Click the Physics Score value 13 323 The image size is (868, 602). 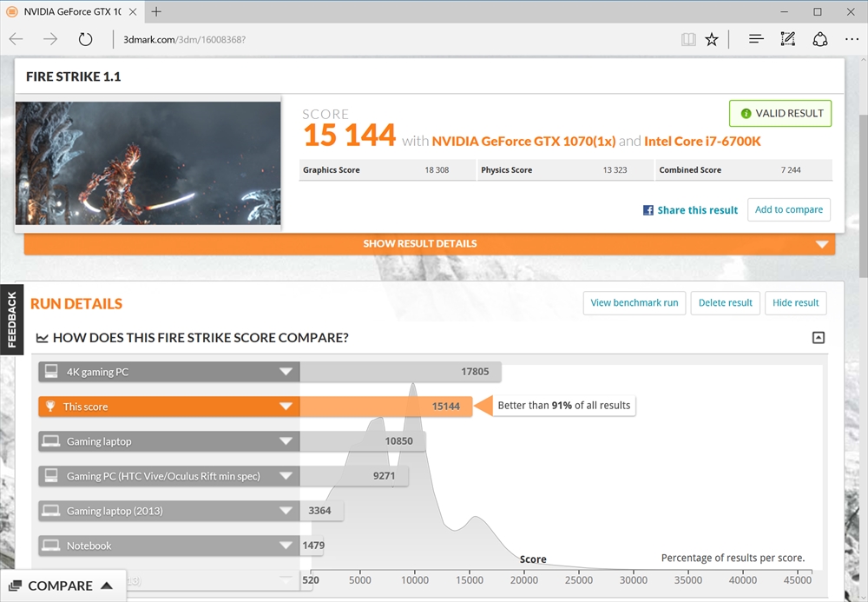615,170
